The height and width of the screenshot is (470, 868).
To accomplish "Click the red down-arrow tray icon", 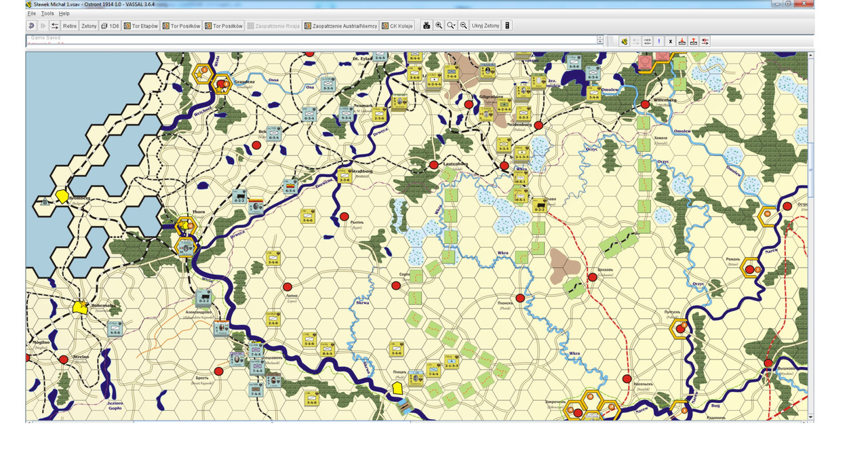I will (x=682, y=41).
